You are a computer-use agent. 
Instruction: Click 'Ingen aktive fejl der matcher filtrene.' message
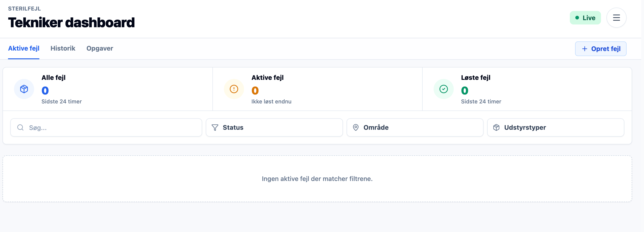317,178
